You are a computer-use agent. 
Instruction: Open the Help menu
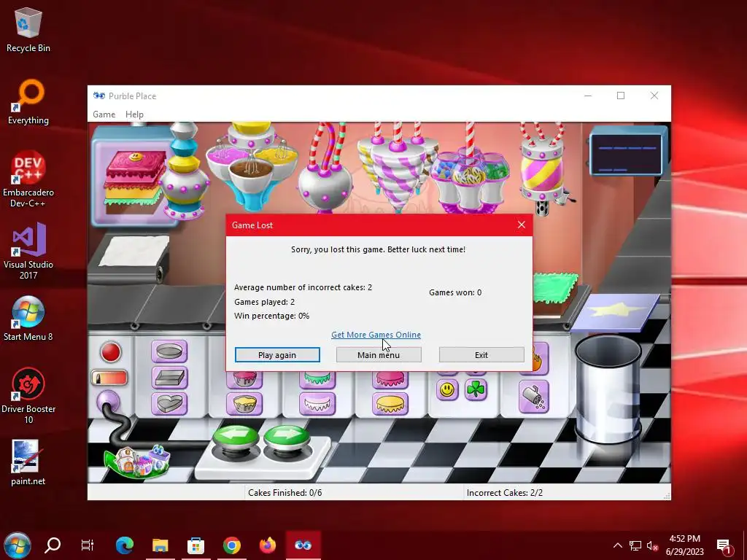tap(134, 114)
